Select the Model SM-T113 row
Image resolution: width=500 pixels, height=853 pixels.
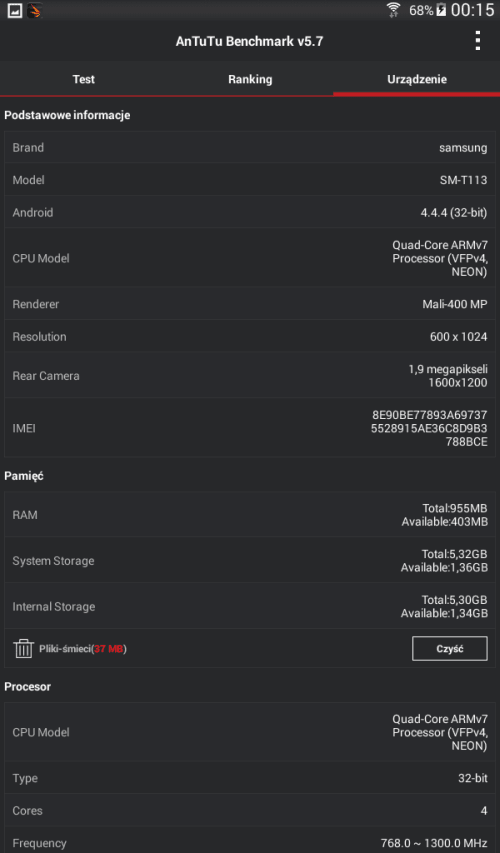click(x=250, y=180)
